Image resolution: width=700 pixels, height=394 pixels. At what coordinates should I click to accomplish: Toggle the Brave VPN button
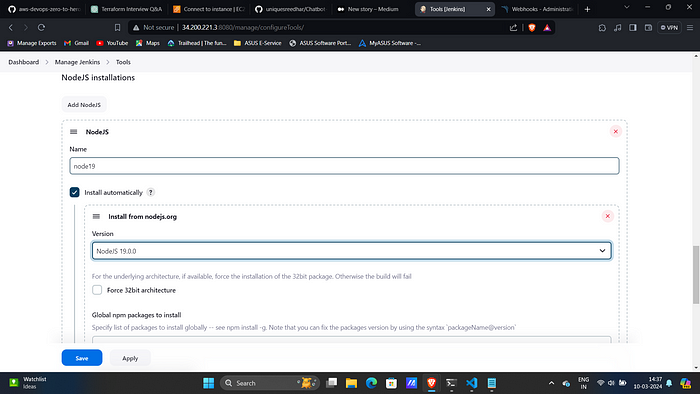[669, 28]
